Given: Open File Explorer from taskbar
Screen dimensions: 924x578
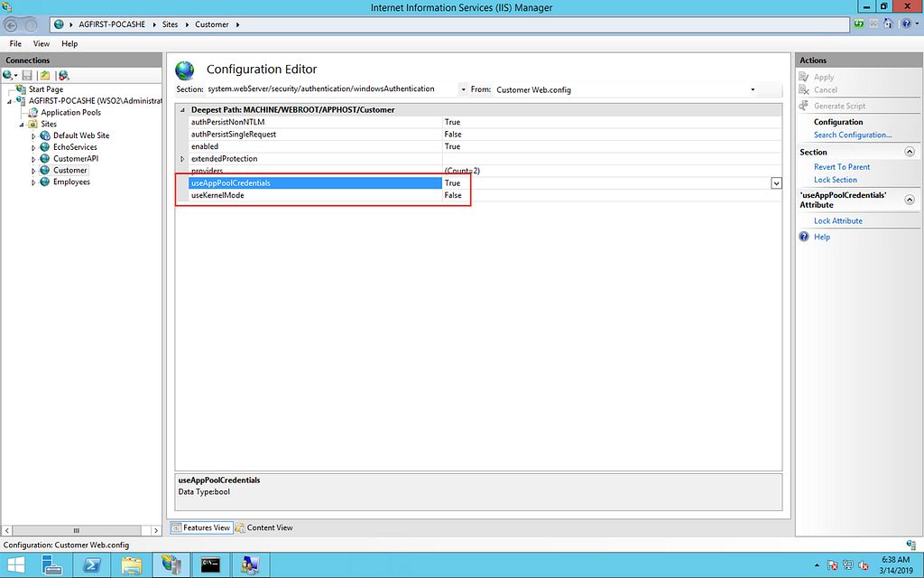Looking at the screenshot, I should (x=132, y=565).
